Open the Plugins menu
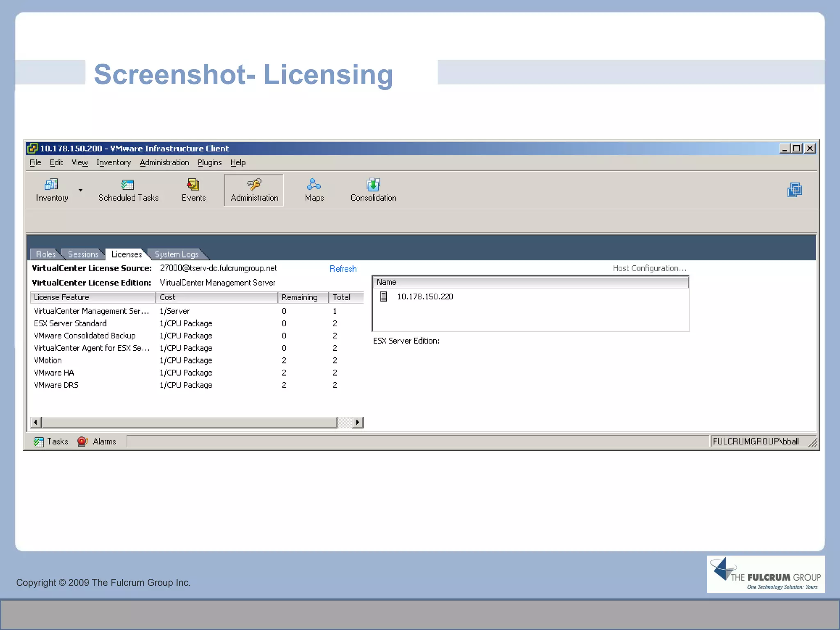Viewport: 840px width, 630px height. click(210, 162)
